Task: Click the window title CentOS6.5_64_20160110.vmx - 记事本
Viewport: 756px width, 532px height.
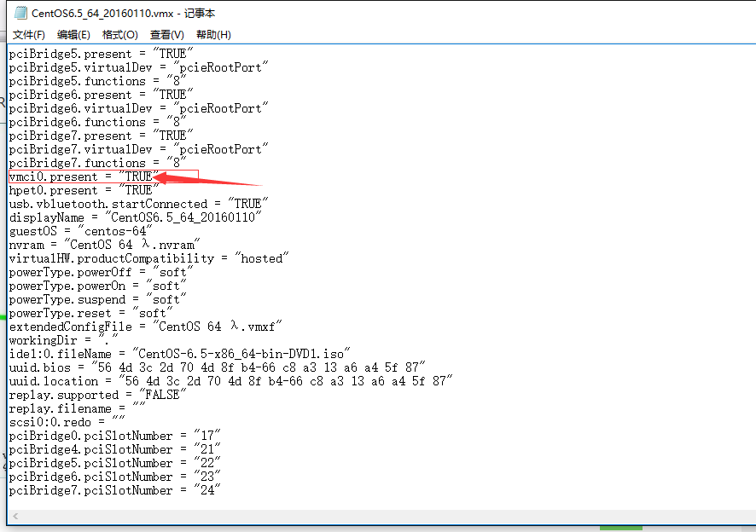Action: coord(124,14)
